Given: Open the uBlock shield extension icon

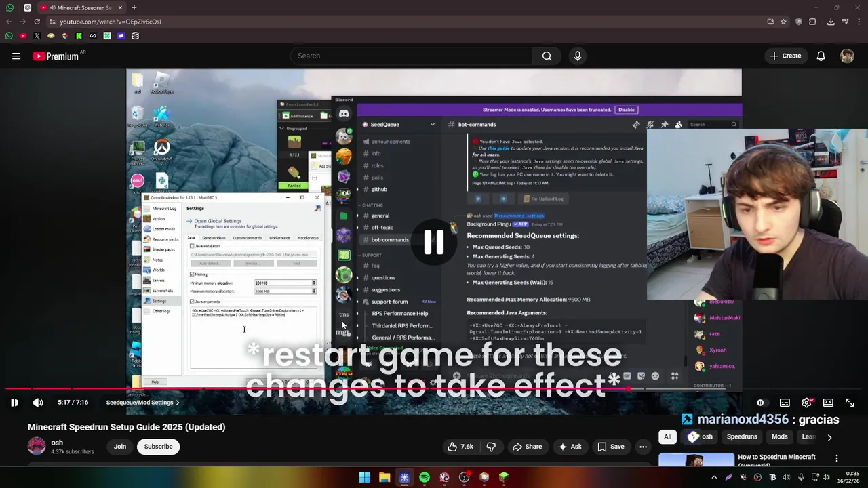Looking at the screenshot, I should pyautogui.click(x=799, y=22).
